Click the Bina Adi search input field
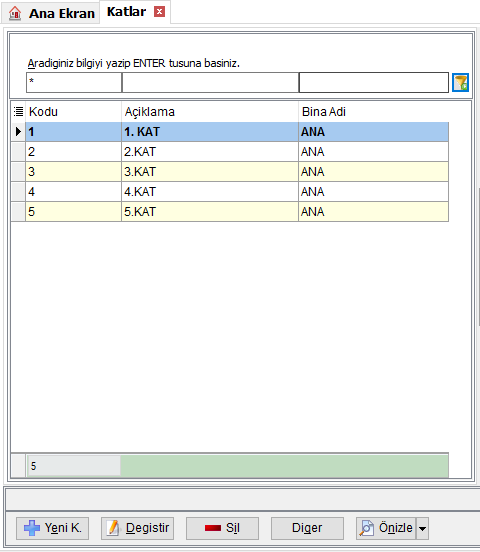 [x=374, y=82]
